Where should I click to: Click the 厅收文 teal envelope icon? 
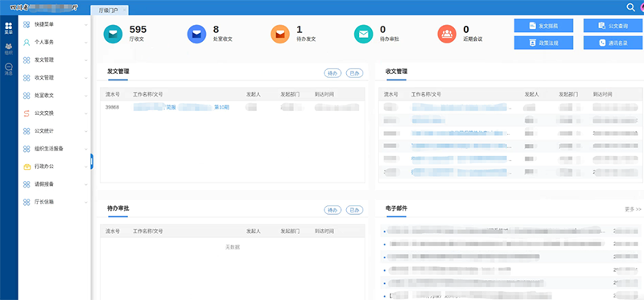(113, 34)
